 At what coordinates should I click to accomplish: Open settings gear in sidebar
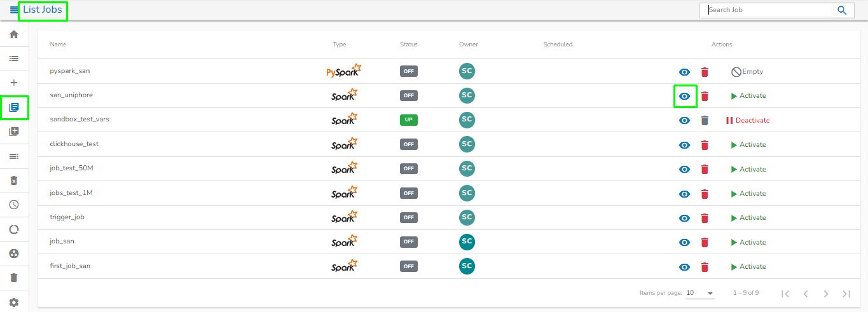[14, 302]
